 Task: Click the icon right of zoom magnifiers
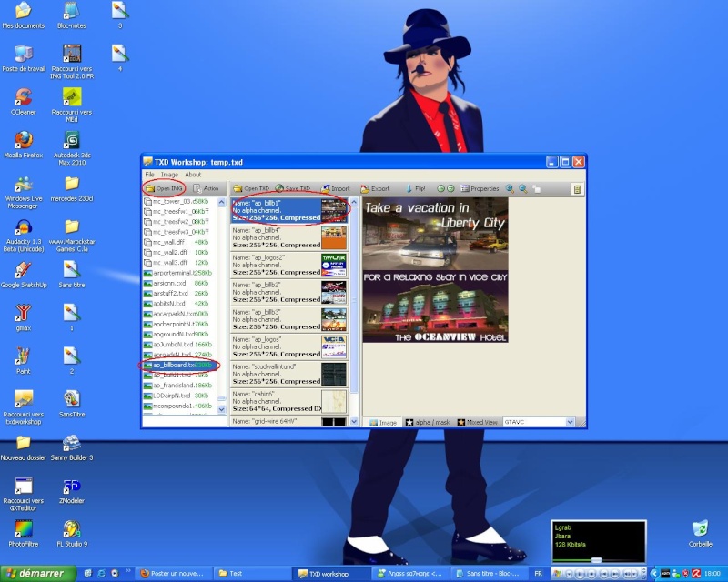pos(537,189)
